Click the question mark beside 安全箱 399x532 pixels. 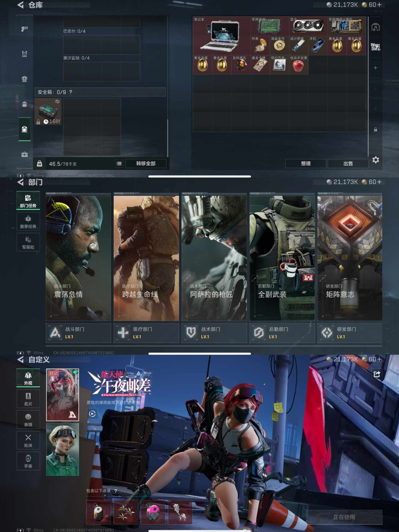[71, 92]
